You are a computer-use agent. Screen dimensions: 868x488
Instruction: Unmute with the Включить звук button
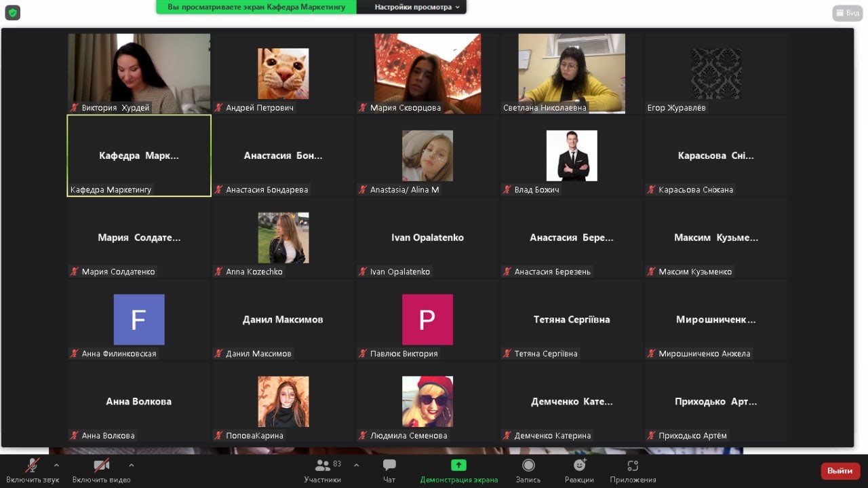(x=32, y=471)
